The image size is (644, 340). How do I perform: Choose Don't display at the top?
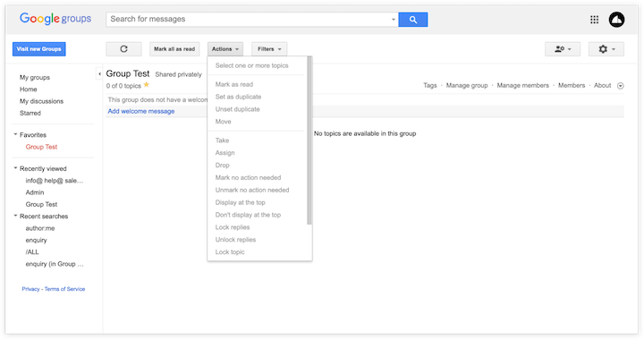(248, 215)
